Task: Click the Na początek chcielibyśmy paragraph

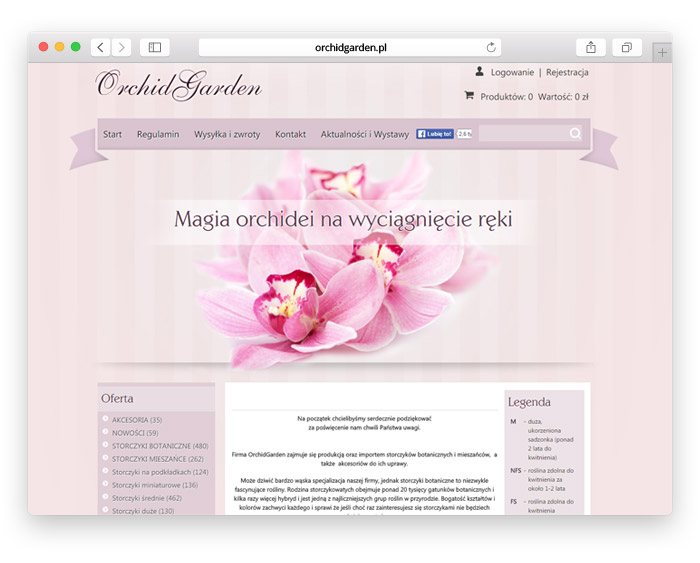Action: coord(364,423)
